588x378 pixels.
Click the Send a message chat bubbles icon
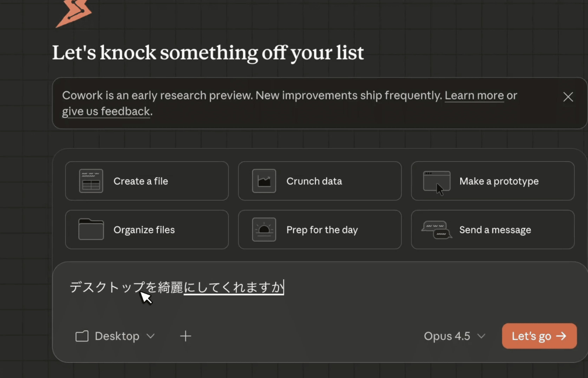437,230
